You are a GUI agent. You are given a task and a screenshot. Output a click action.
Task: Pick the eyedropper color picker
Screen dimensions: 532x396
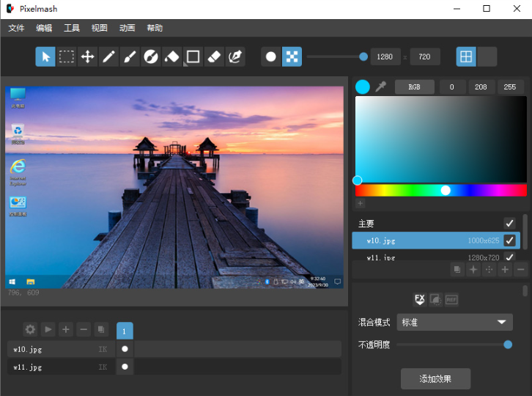pyautogui.click(x=380, y=87)
